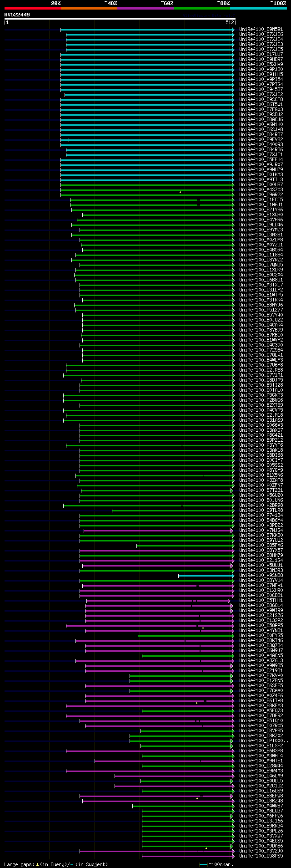
Task: Click the UniRef100_A6N1H0 label
Action: click(261, 124)
